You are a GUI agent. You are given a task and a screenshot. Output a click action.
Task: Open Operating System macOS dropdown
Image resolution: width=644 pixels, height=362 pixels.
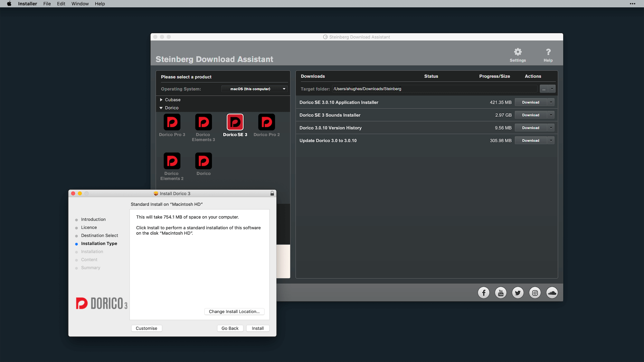click(x=254, y=89)
